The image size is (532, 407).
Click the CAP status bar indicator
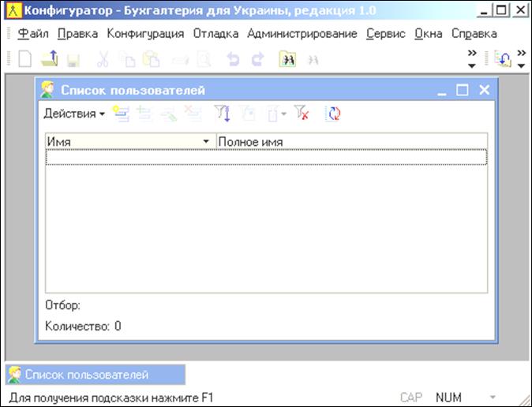411,398
